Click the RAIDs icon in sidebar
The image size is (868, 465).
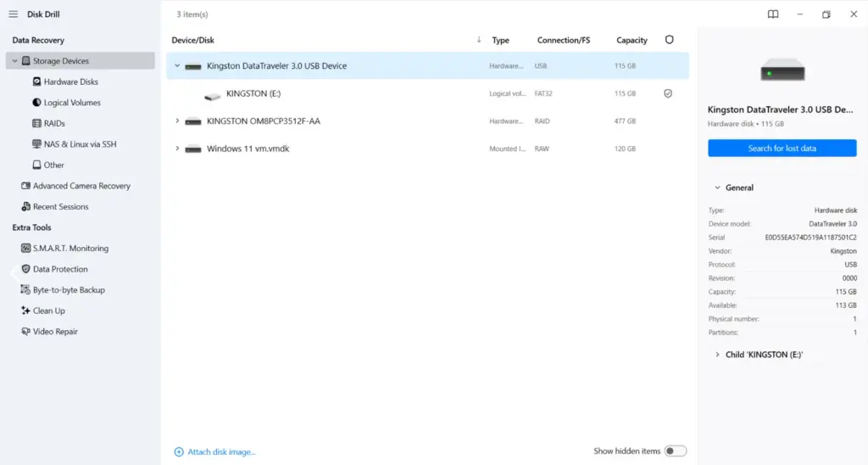click(36, 123)
